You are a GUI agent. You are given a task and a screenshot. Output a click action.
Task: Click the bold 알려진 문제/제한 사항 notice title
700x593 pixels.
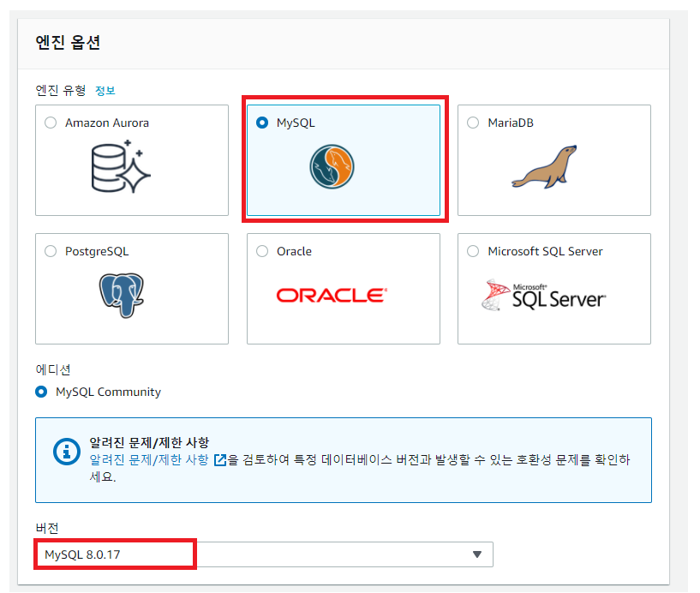point(149,442)
